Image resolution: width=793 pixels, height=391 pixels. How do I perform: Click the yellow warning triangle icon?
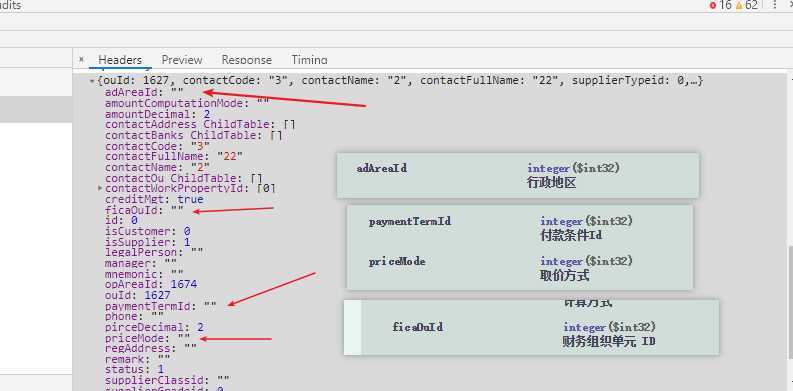pyautogui.click(x=739, y=6)
